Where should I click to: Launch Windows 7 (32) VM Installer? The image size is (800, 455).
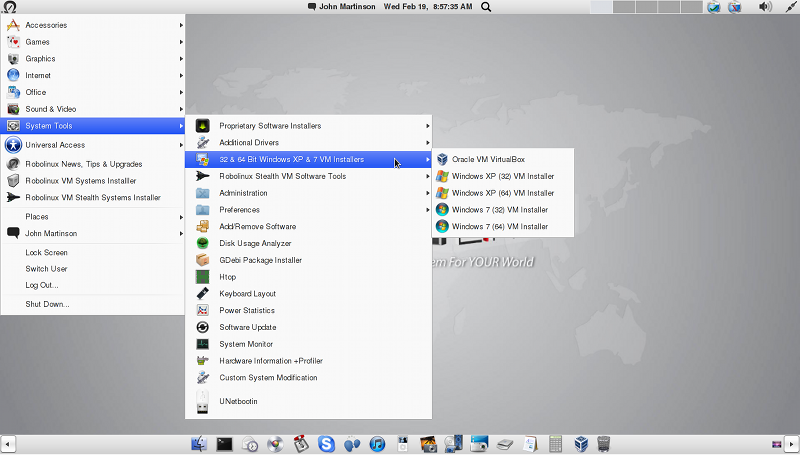[x=503, y=210]
